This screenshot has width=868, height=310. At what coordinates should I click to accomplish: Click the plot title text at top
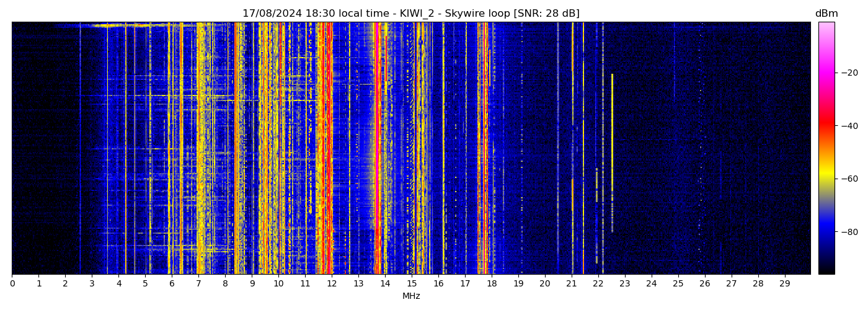pyautogui.click(x=410, y=14)
